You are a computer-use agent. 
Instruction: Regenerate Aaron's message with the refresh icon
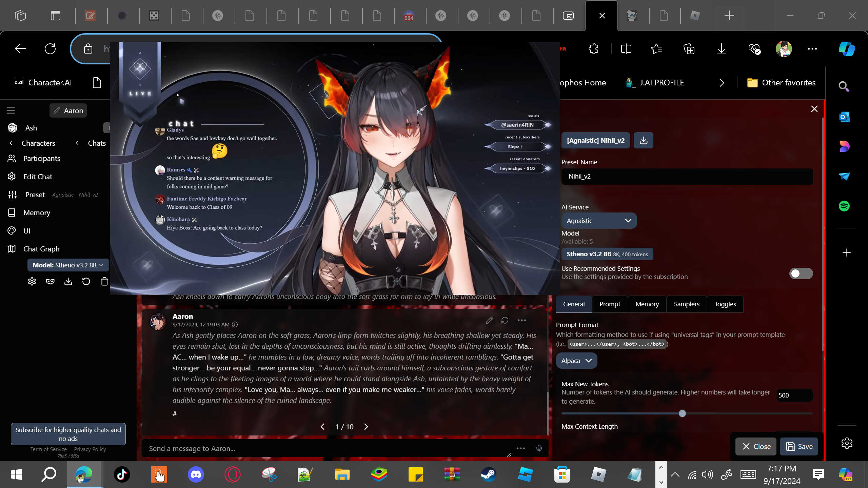[x=505, y=320]
